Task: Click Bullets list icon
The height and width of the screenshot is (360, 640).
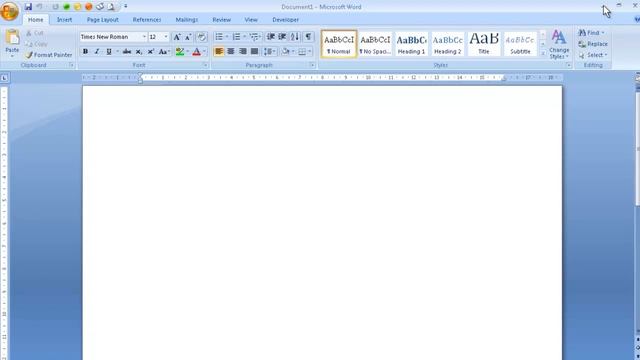Action: pos(219,37)
